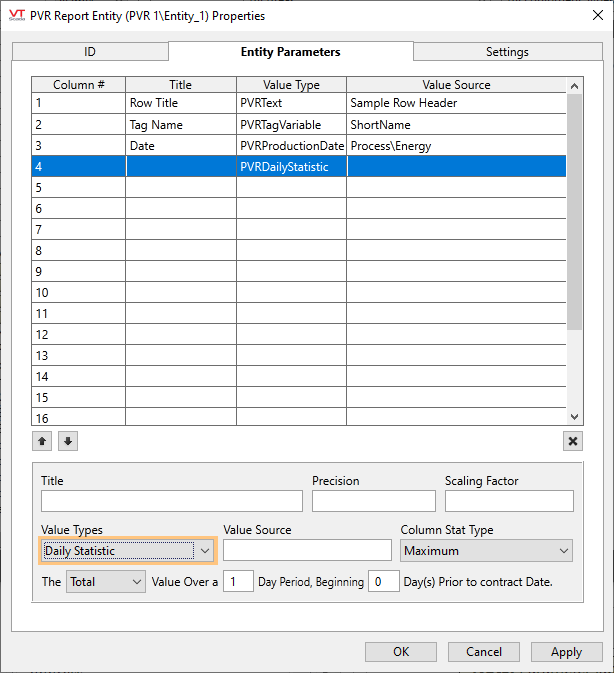This screenshot has width=614, height=673.
Task: Expand the Column Stat Type dropdown
Action: (486, 551)
